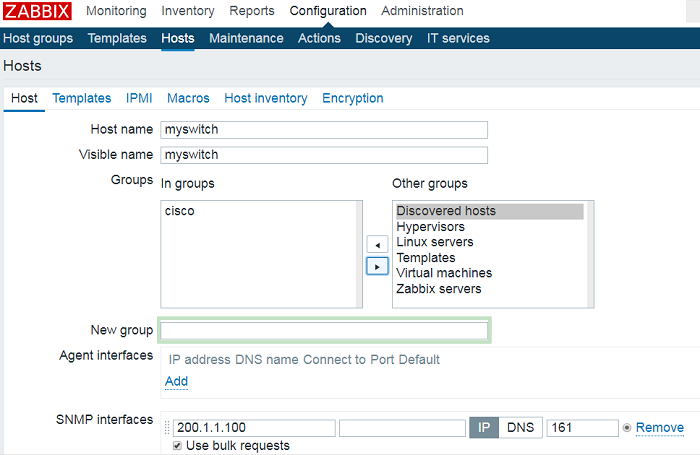Open the Configuration menu

(328, 11)
